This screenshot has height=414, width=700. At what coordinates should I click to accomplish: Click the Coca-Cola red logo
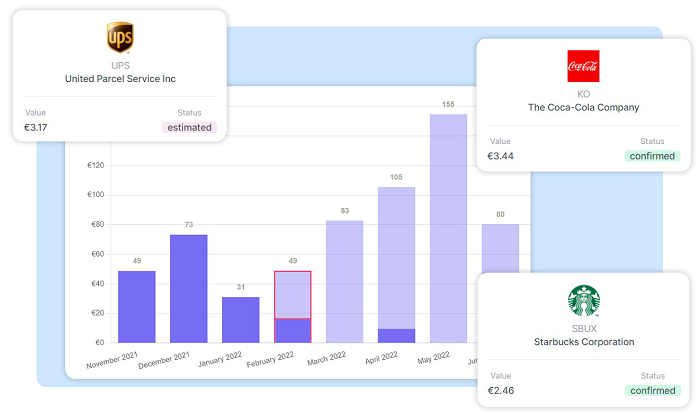[x=583, y=67]
